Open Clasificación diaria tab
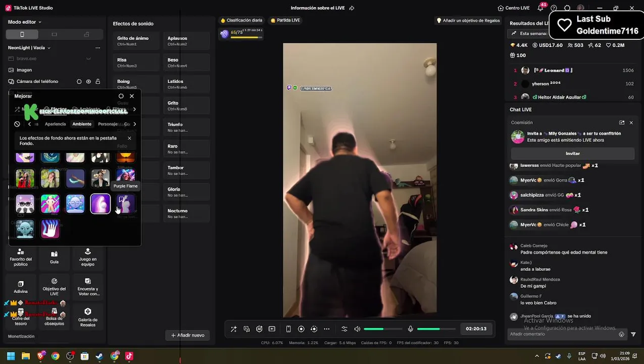This screenshot has width=644, height=364. point(241,20)
